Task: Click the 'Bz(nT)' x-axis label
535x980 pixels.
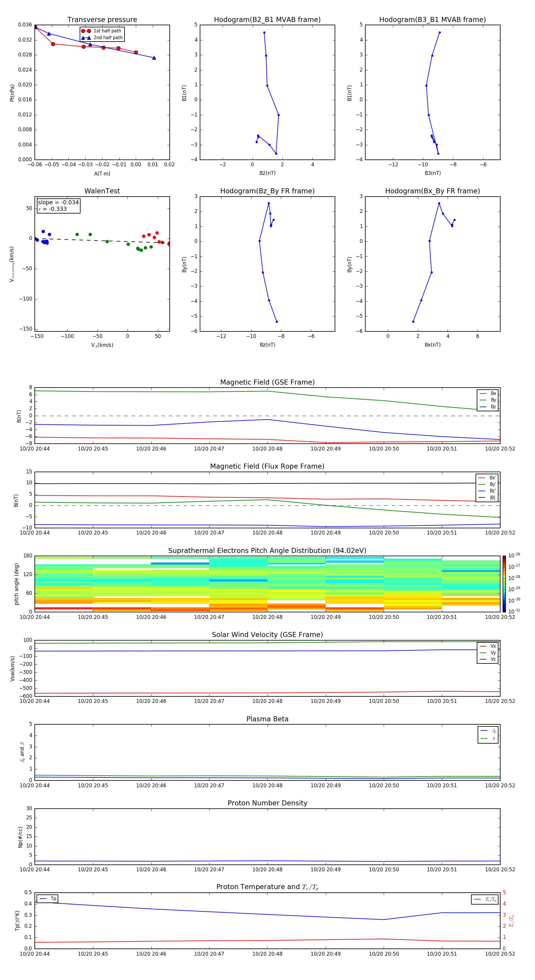Action: pos(267,345)
